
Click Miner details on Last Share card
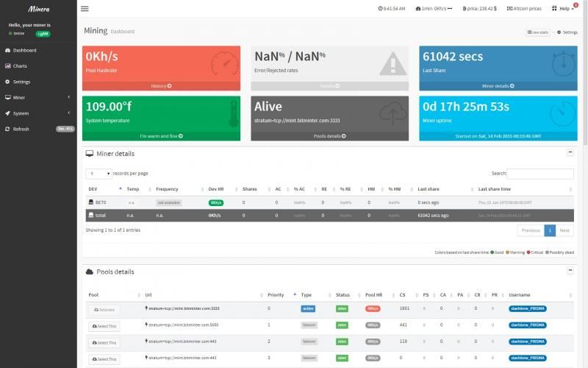[498, 86]
